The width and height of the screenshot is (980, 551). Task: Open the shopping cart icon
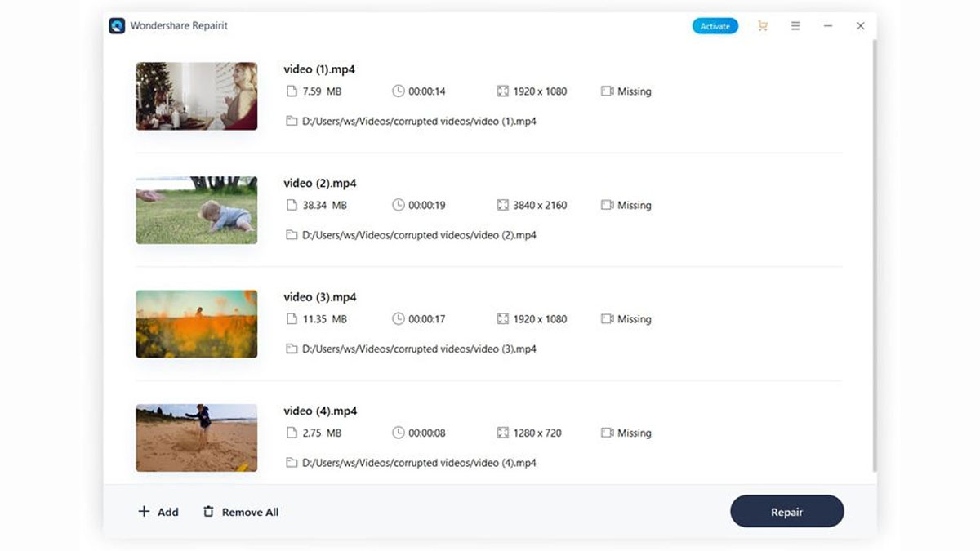coord(763,26)
